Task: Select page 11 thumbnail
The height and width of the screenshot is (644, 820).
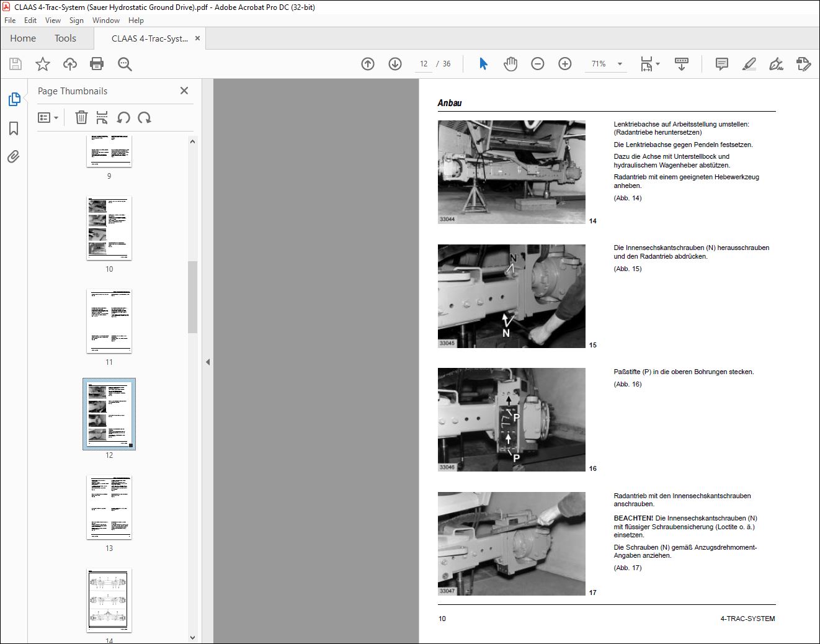Action: click(109, 321)
